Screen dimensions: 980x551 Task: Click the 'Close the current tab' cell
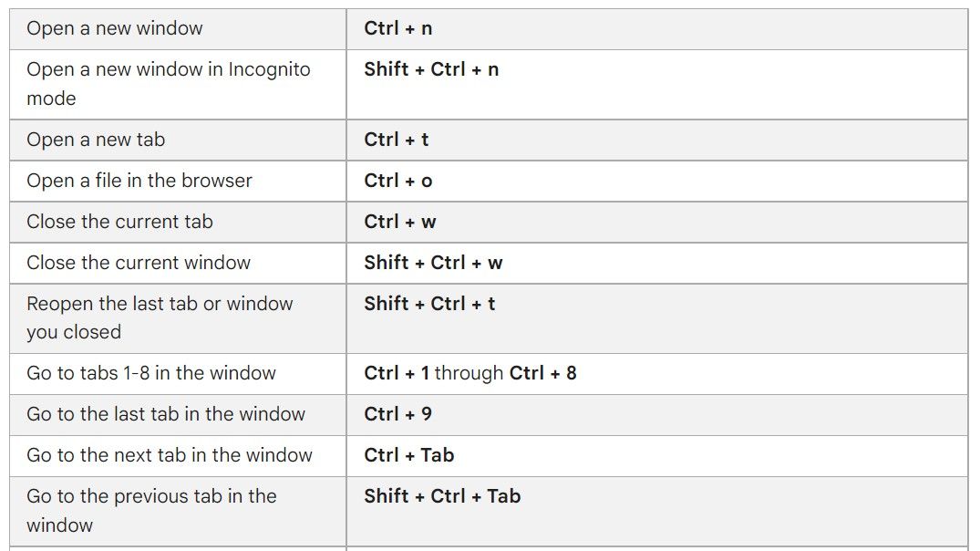(178, 222)
